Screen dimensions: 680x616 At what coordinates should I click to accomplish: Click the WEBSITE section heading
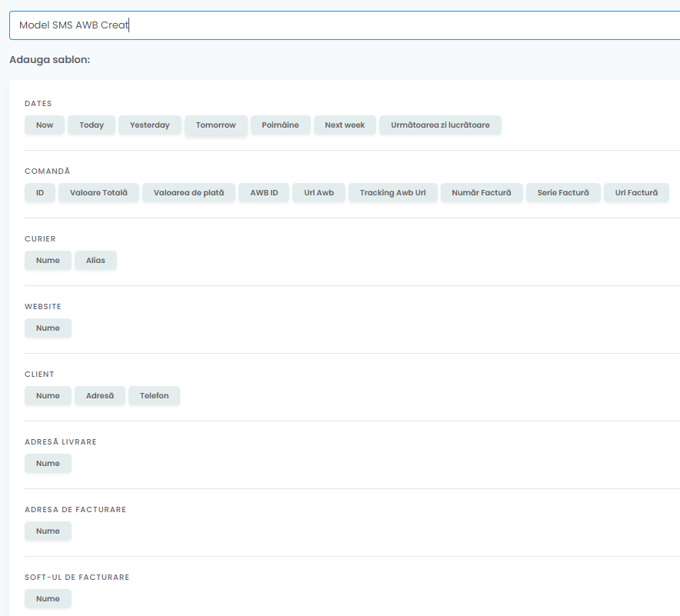point(43,307)
